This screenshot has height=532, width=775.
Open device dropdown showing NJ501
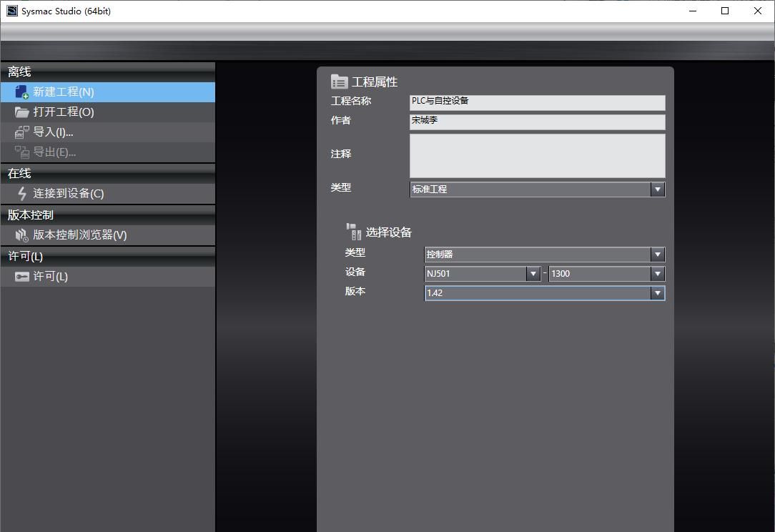click(x=483, y=274)
